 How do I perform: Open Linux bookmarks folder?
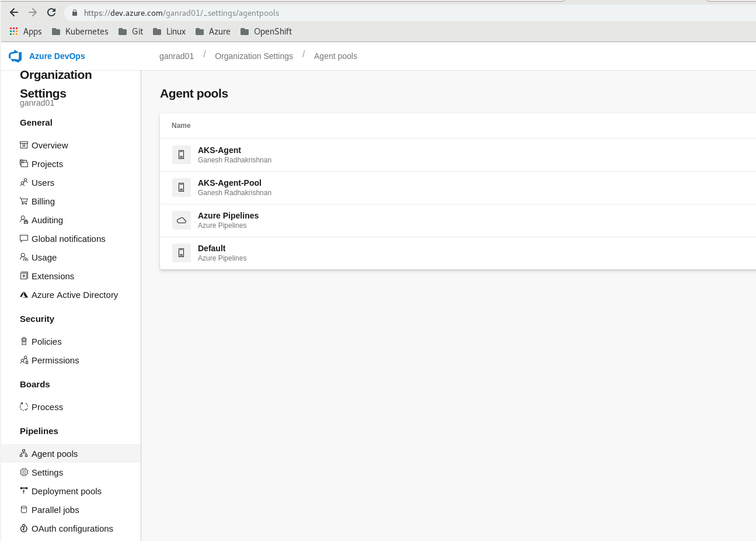169,32
